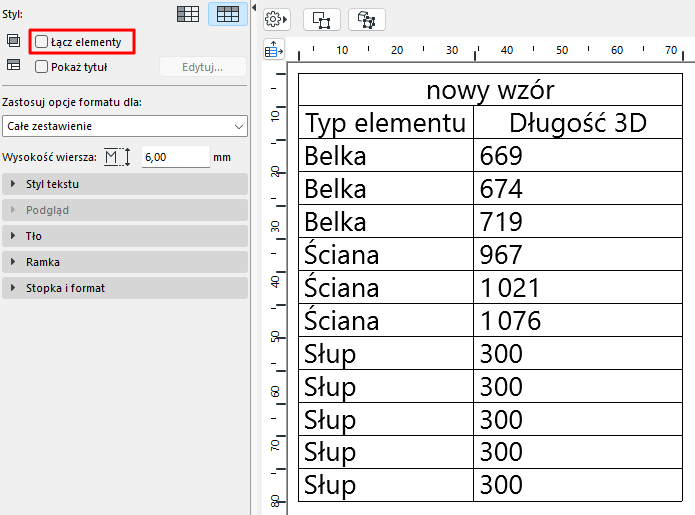Viewport: 695px width, 515px height.
Task: Click the 'Typ elementu' column header
Action: (386, 122)
